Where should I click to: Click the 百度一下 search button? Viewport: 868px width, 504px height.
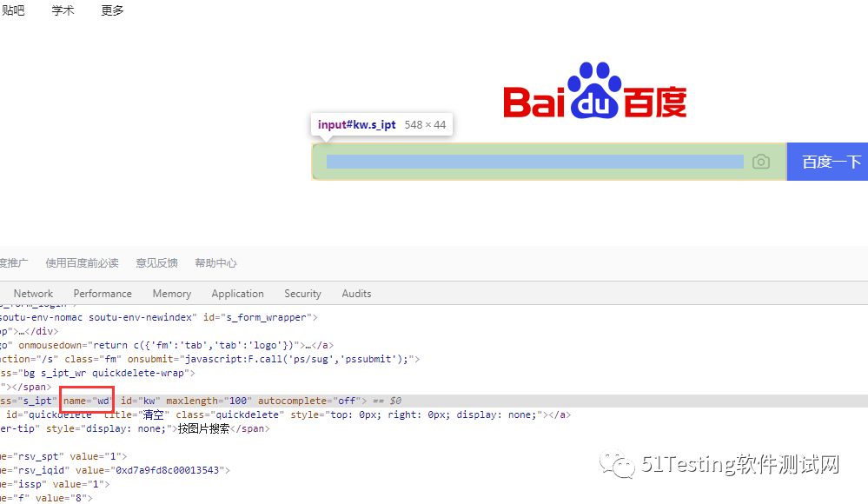point(827,162)
